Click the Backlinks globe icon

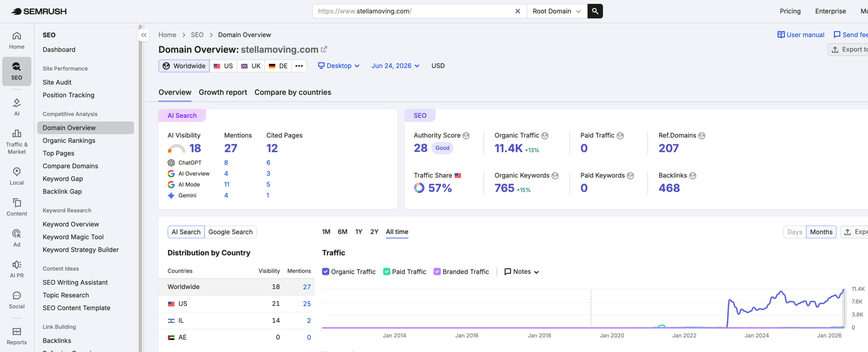coord(693,176)
